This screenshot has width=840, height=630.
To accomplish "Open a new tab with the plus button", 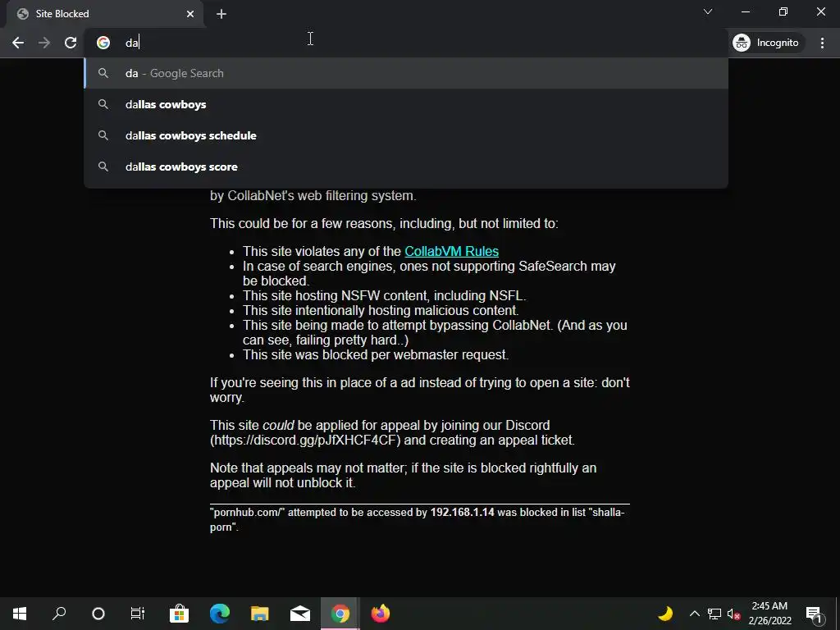I will (x=221, y=14).
